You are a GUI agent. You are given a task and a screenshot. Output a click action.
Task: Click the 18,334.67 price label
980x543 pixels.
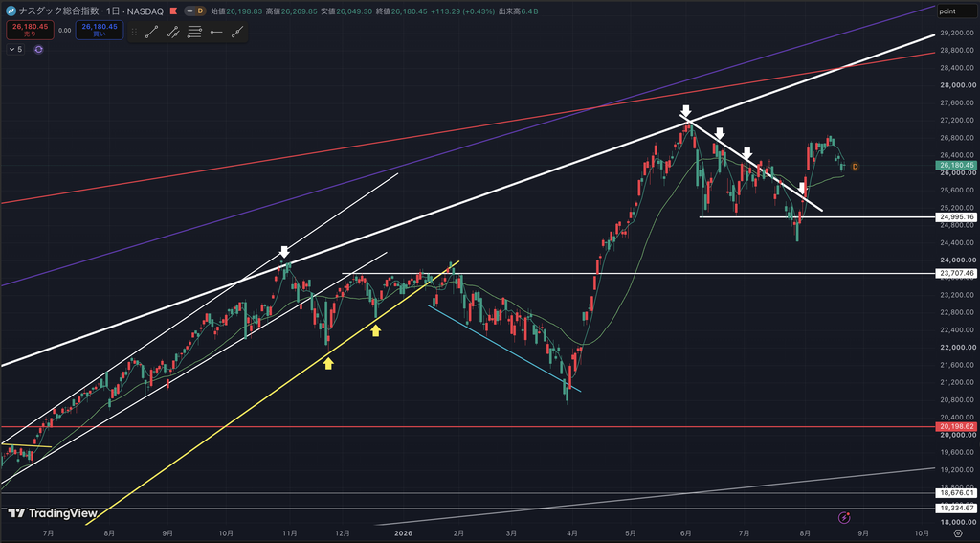pos(956,509)
